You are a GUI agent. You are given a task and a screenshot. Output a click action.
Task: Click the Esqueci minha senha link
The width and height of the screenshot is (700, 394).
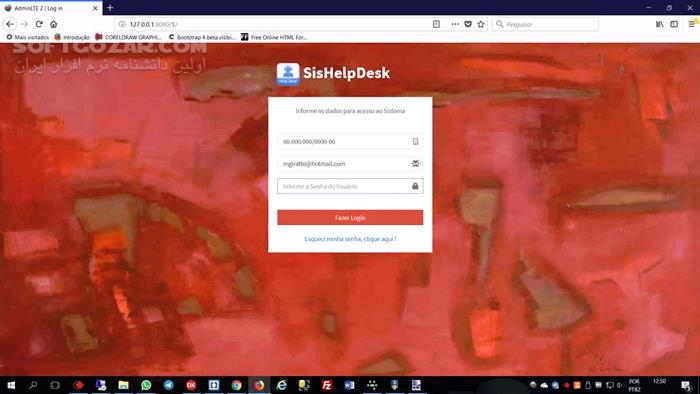350,239
